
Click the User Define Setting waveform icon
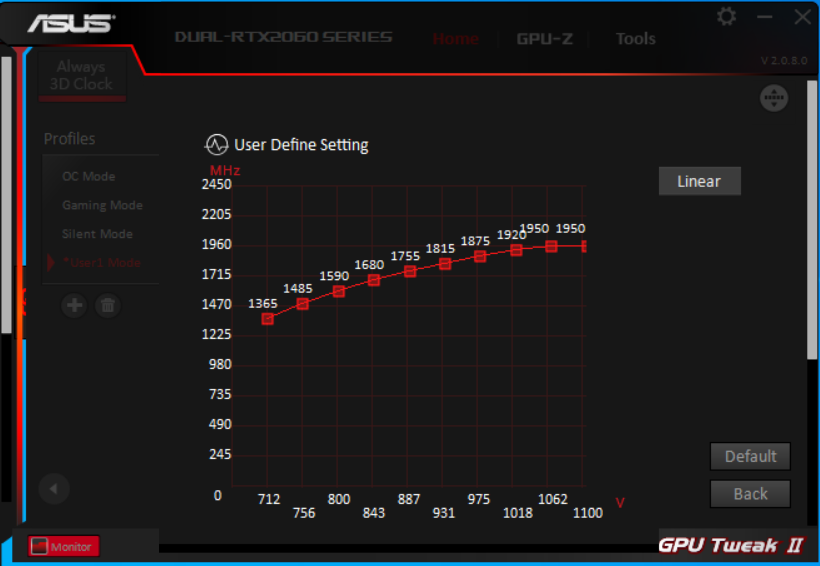tap(216, 145)
